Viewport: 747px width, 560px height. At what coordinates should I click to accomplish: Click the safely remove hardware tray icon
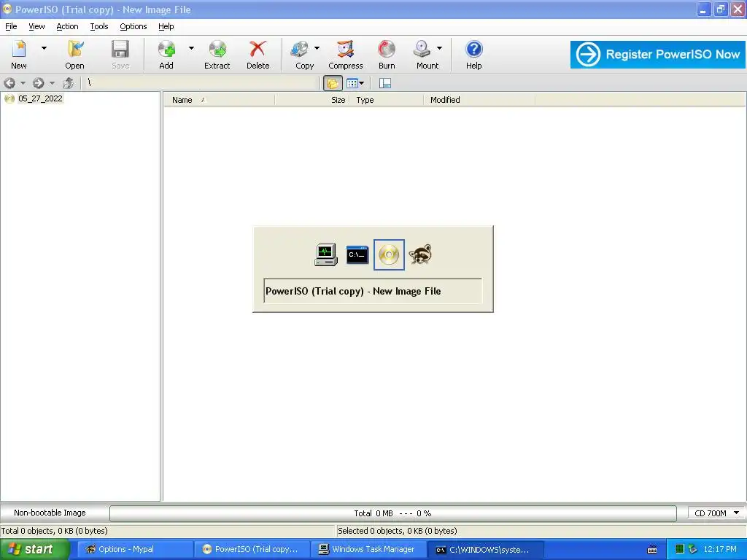pos(692,549)
